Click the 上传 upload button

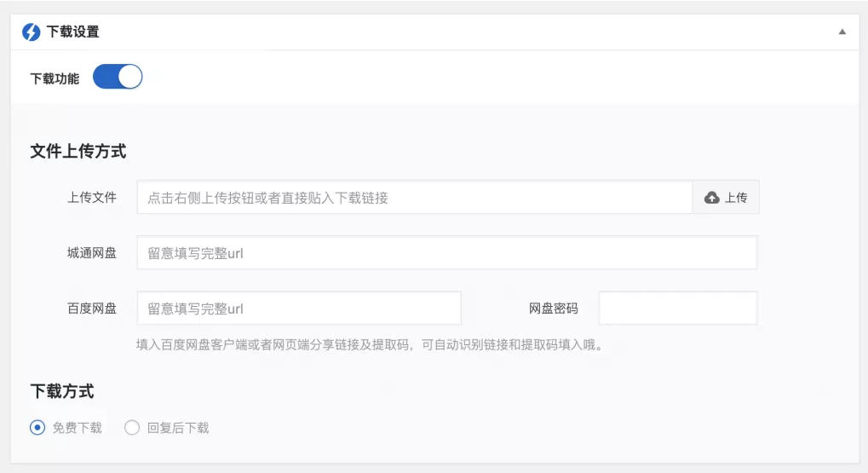tap(726, 197)
